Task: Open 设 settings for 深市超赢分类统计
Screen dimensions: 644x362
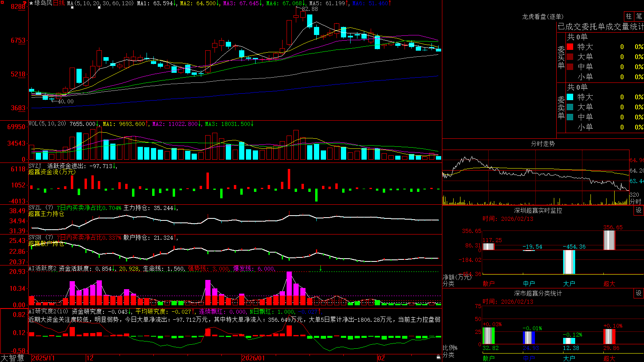Action: tap(639, 293)
